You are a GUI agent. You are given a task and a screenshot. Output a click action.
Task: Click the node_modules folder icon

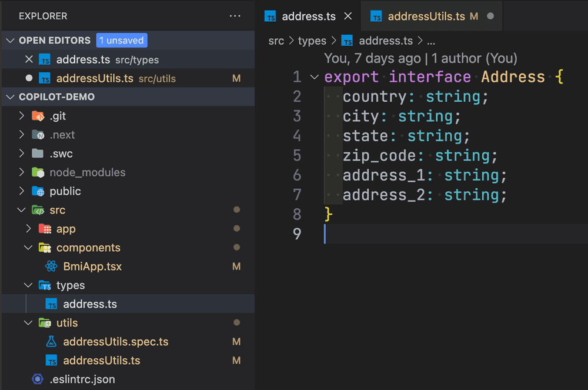[38, 172]
